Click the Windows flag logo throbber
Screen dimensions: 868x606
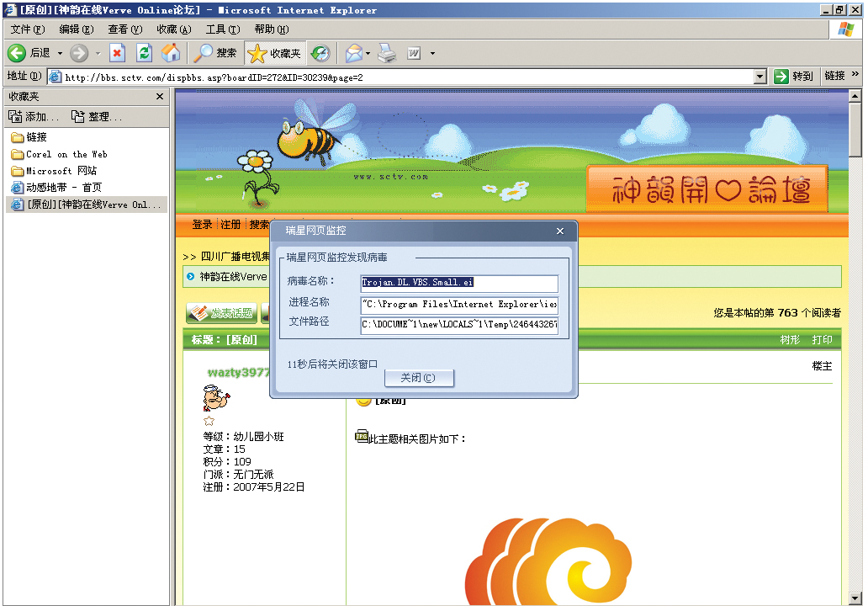pos(846,29)
